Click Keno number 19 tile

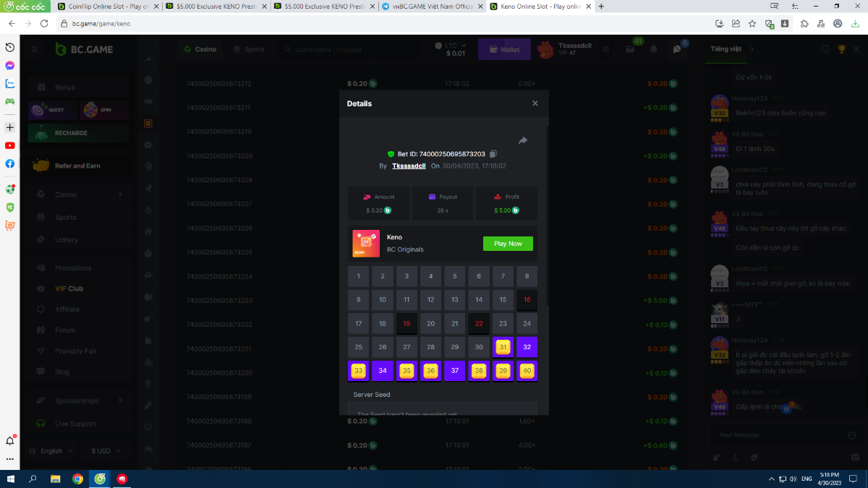407,324
